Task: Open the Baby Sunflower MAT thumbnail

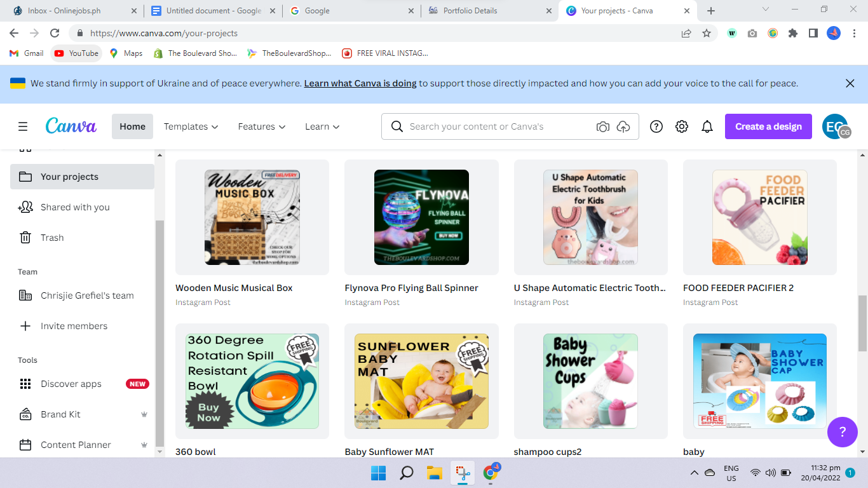Action: [x=421, y=381]
